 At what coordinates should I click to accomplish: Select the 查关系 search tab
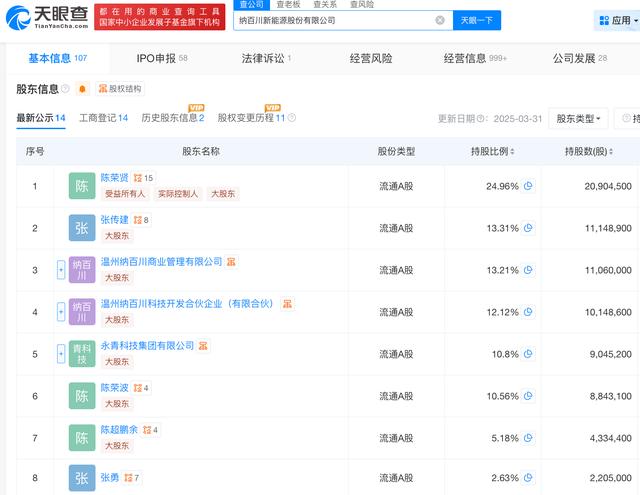pos(325,4)
